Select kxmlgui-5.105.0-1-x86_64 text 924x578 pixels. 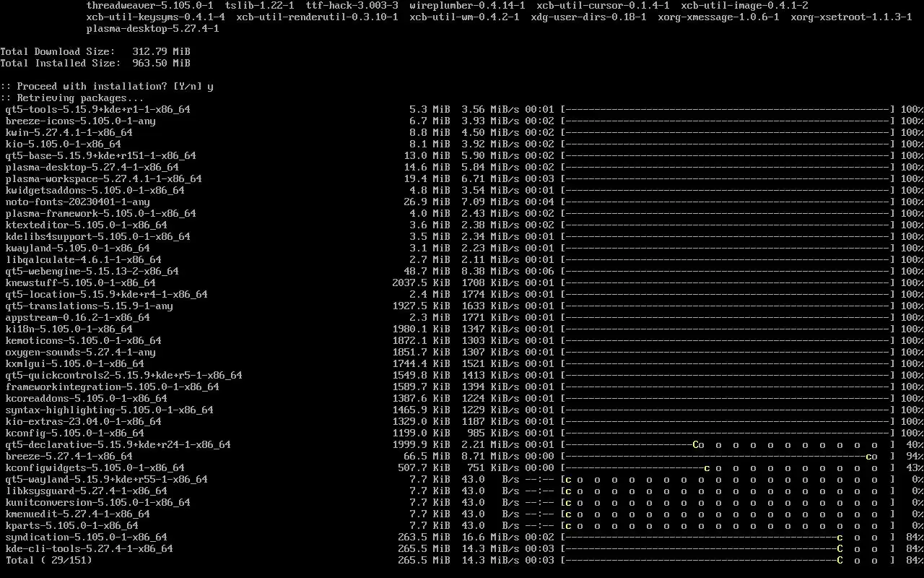pos(75,363)
